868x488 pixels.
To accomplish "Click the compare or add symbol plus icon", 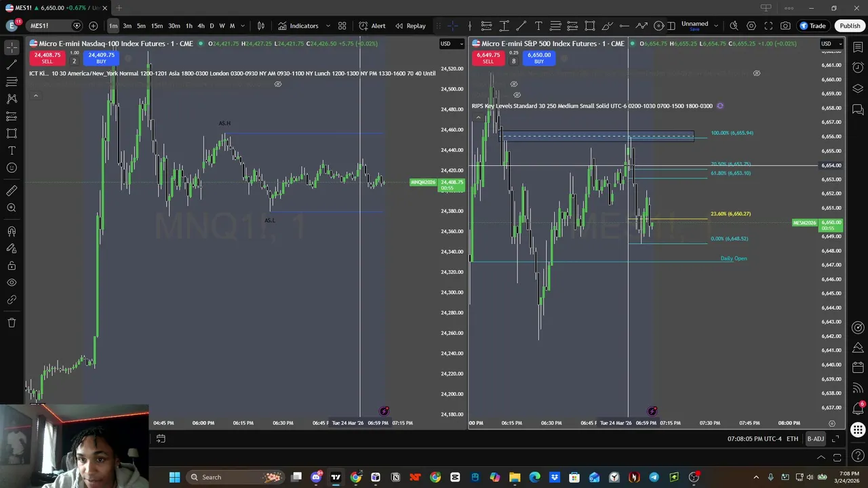I will (93, 26).
